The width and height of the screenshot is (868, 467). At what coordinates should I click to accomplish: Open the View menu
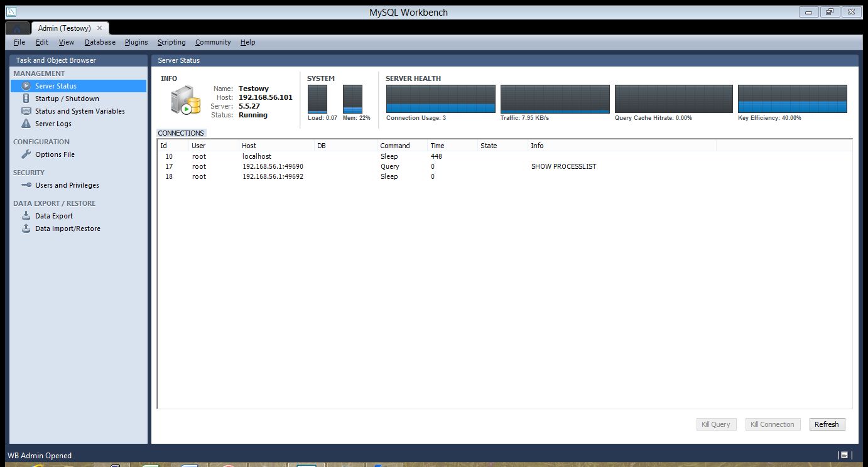click(67, 42)
